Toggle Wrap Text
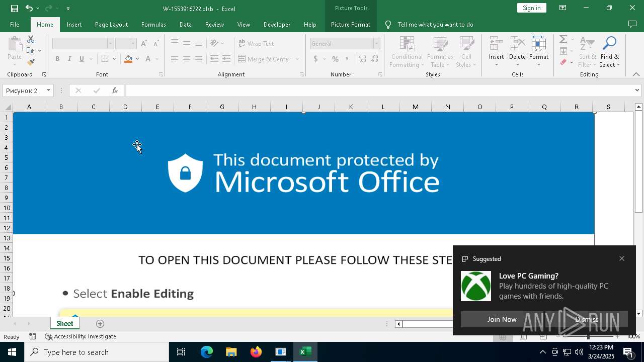644x362 pixels. [256, 44]
